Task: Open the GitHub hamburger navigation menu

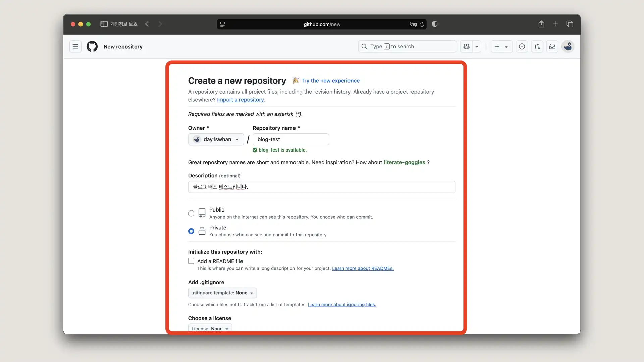Action: 75,46
